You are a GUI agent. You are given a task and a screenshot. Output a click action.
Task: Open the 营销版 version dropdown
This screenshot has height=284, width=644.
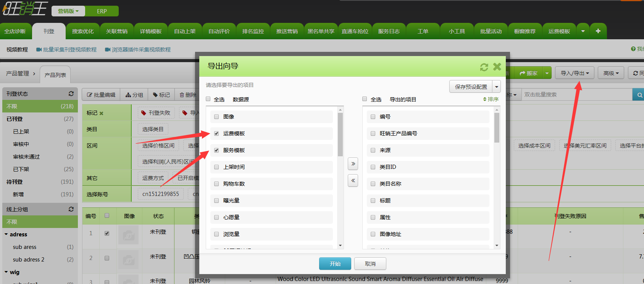click(x=68, y=11)
